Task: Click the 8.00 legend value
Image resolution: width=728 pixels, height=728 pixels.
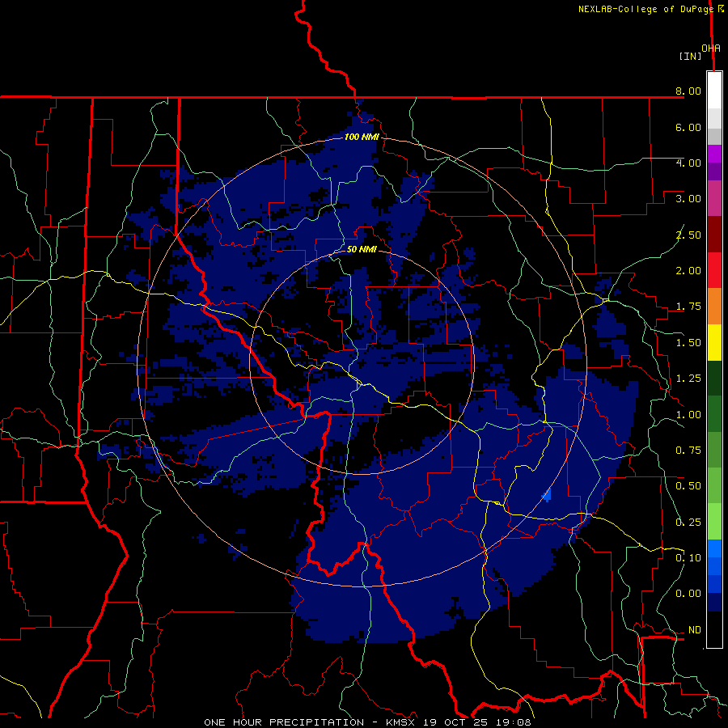Action: (x=688, y=91)
